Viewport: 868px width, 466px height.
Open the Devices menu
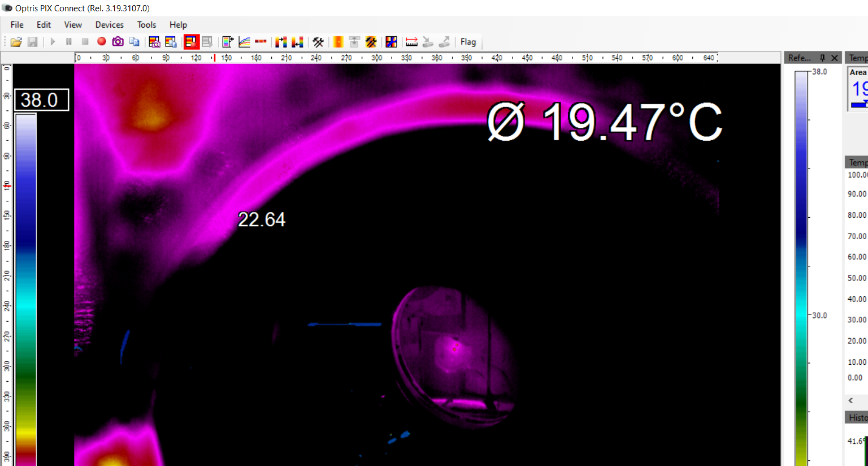(109, 25)
